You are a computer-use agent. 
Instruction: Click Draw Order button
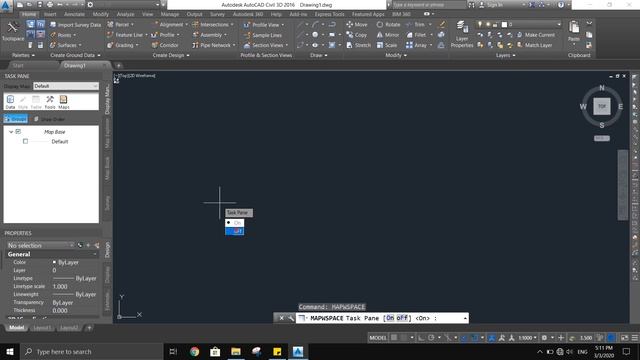point(49,119)
